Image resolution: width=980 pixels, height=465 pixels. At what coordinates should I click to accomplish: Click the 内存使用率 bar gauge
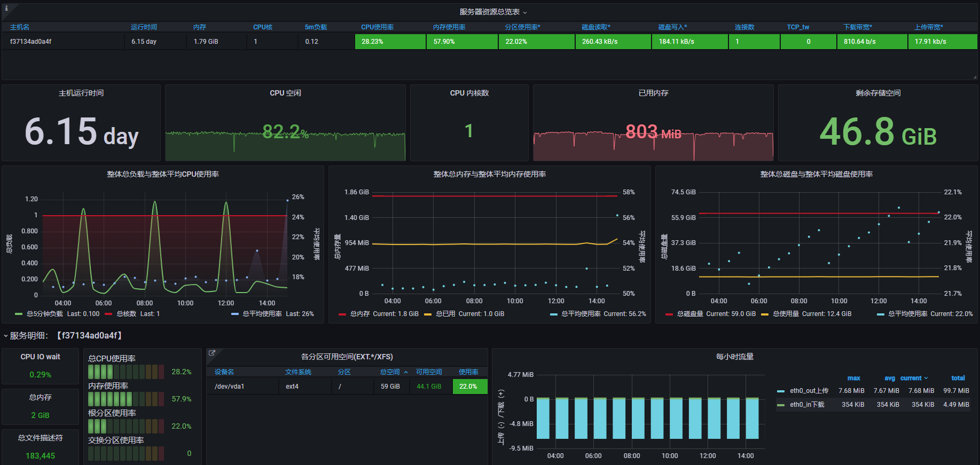click(x=126, y=399)
